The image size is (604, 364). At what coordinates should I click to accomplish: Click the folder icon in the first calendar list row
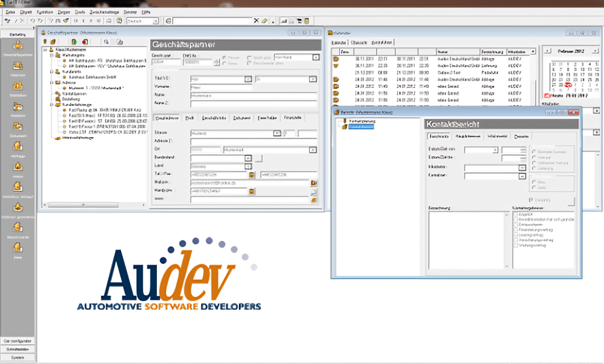(336, 59)
